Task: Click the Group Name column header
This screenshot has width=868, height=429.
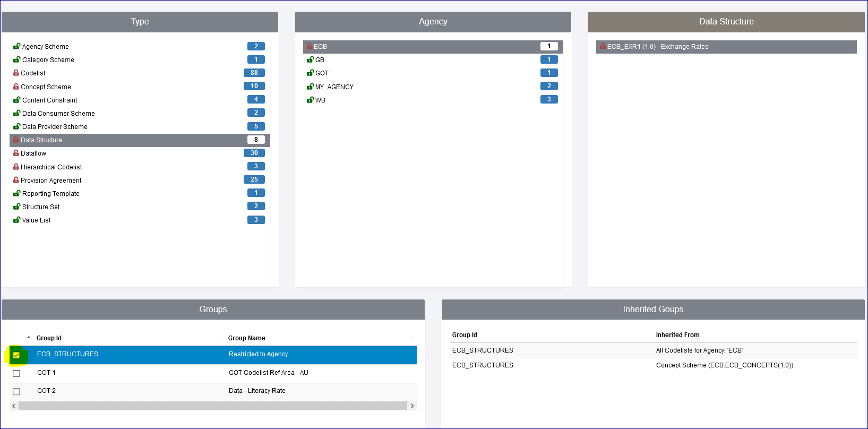Action: point(247,338)
